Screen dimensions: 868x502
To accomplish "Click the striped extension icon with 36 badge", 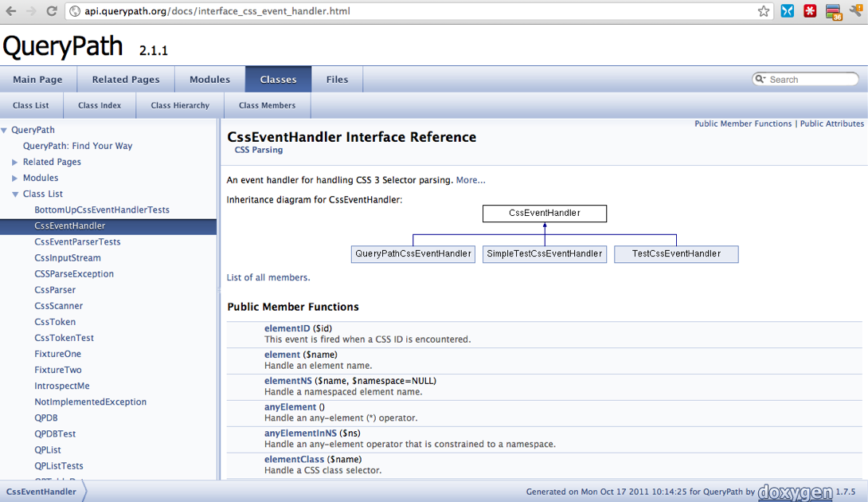I will [833, 12].
